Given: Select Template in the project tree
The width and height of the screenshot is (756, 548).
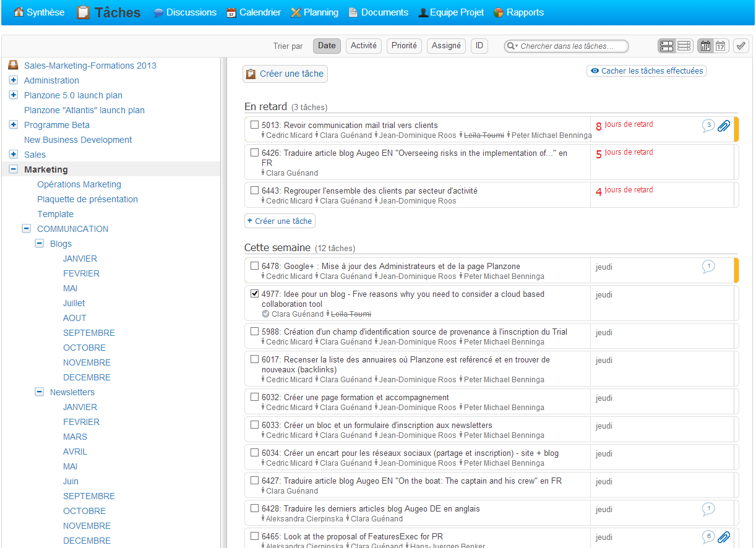Looking at the screenshot, I should click(x=55, y=214).
